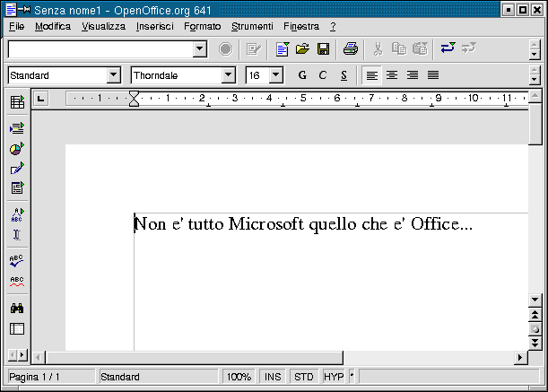
Task: Click the horizontal scrollbar thumb
Action: click(x=195, y=357)
